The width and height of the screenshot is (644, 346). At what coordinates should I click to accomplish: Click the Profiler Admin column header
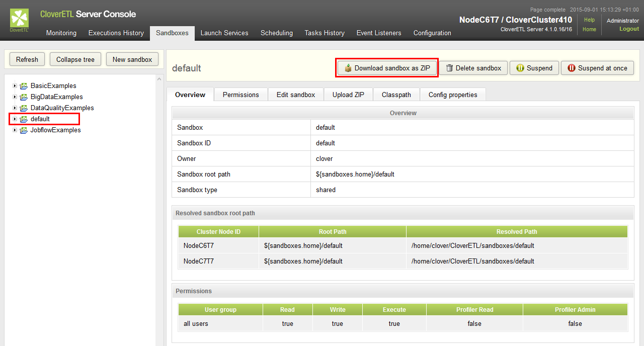point(575,310)
